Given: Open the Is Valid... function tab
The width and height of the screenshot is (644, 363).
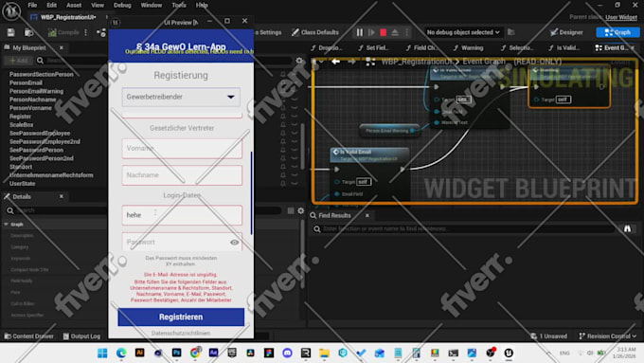Looking at the screenshot, I should click(x=563, y=48).
